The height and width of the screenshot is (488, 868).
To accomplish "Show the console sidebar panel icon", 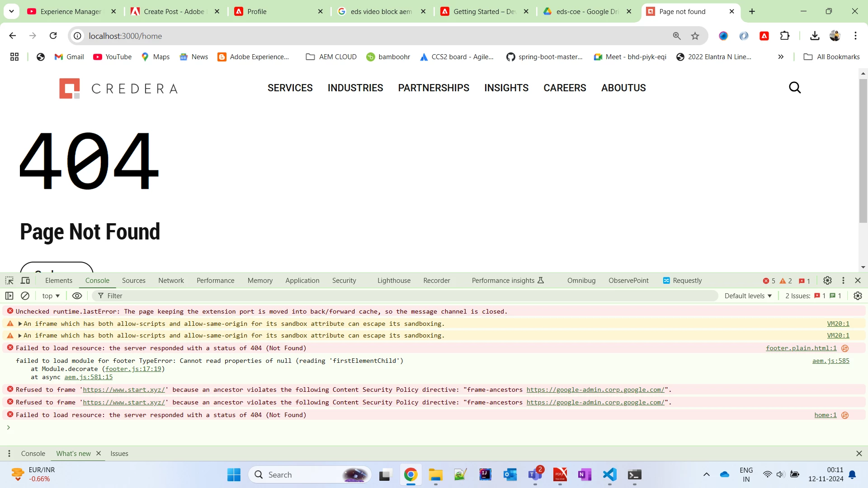I will 9,296.
